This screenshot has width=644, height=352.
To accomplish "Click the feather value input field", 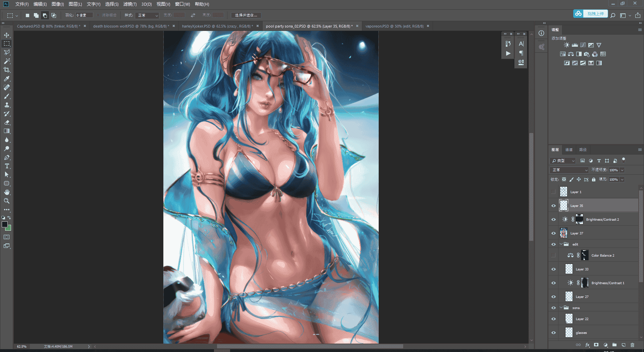I will click(84, 15).
